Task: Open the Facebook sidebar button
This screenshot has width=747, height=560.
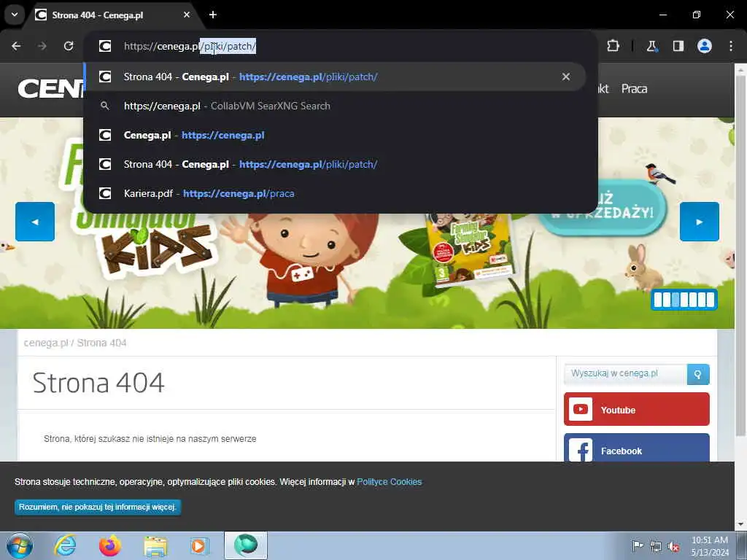Action: (636, 448)
